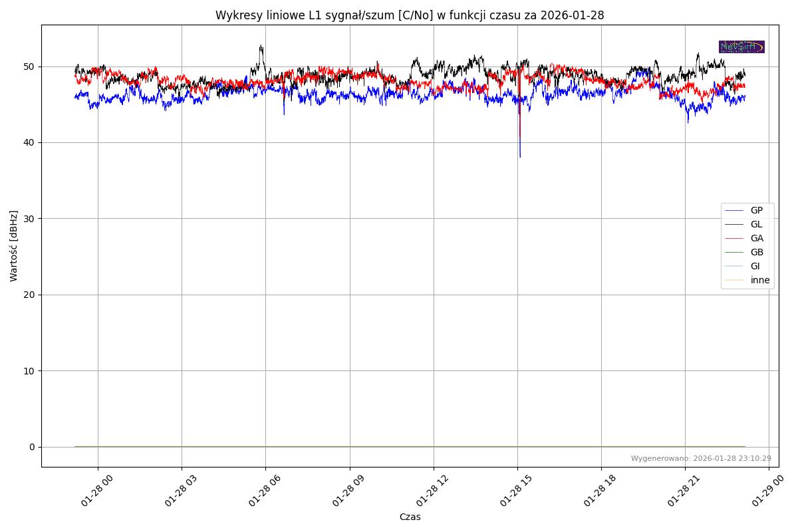
Task: Select the inne legend label
Action: [x=760, y=280]
